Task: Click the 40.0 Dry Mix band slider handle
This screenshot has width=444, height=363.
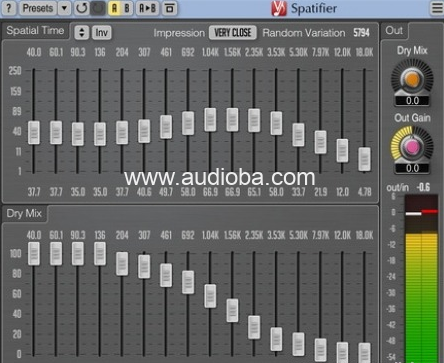Action: pyautogui.click(x=34, y=254)
